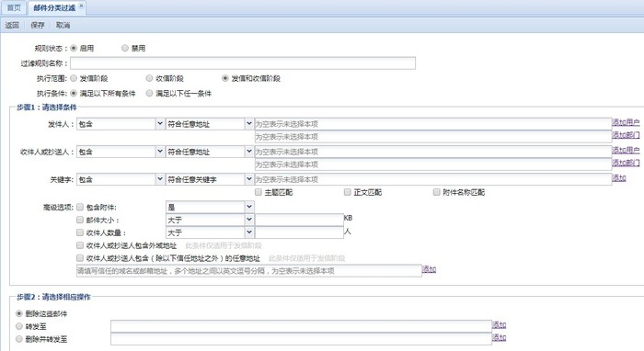The width and height of the screenshot is (644, 351).
Task: Click the 收件人或抄送人 user address field
Action: [433, 152]
